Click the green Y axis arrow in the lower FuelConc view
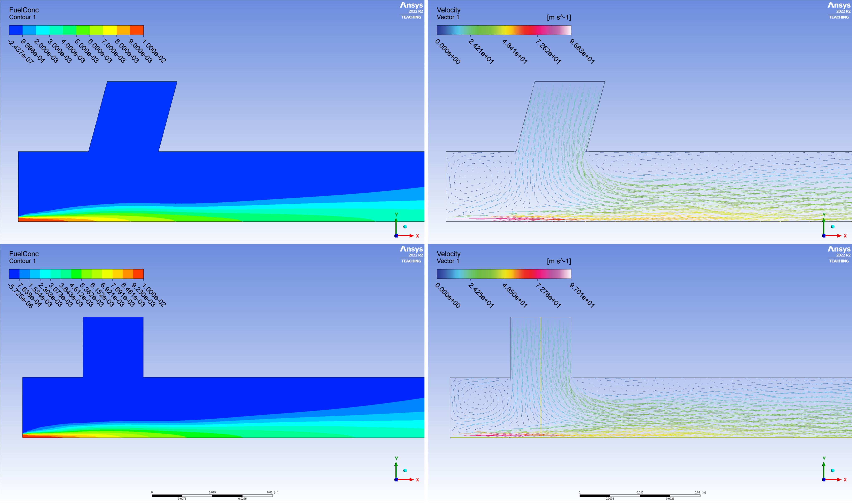The height and width of the screenshot is (504, 852). pos(396,470)
